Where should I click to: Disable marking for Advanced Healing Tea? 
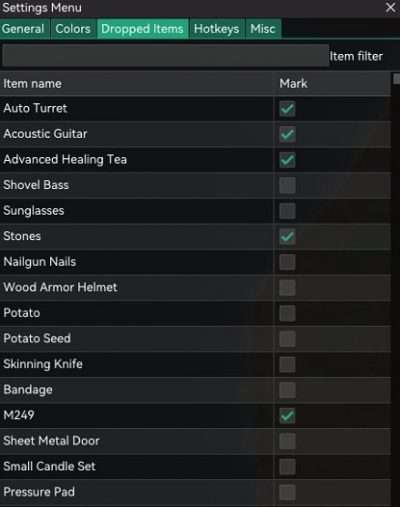[287, 160]
